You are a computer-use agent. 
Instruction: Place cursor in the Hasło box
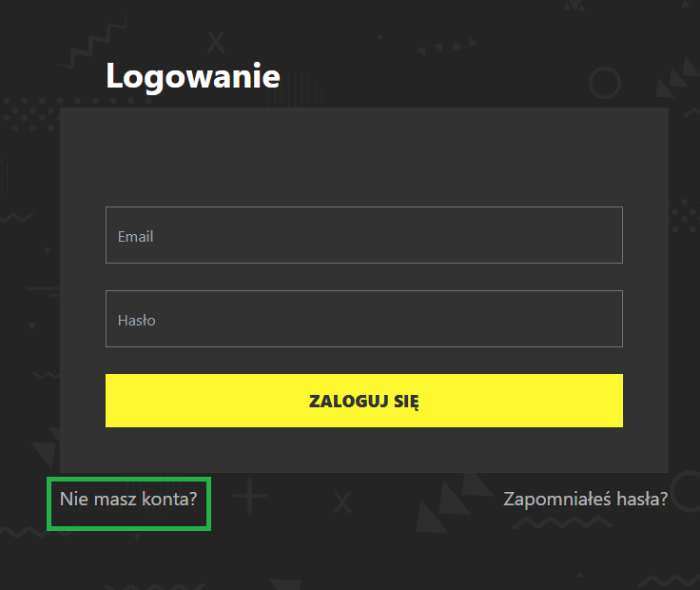tap(364, 319)
